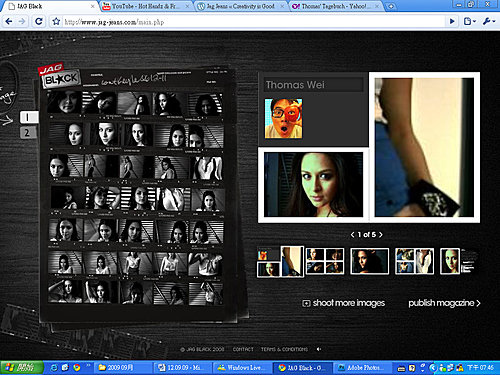Open a new tab with plus button
500x375 pixels.
[391, 6]
